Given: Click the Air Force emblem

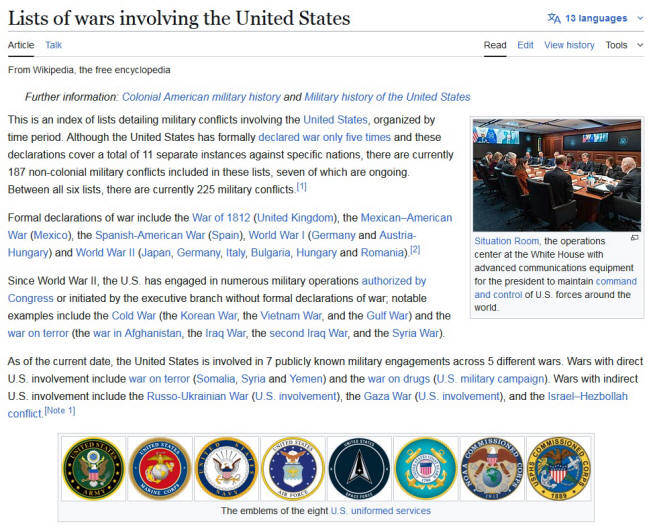Looking at the screenshot, I should (x=292, y=469).
